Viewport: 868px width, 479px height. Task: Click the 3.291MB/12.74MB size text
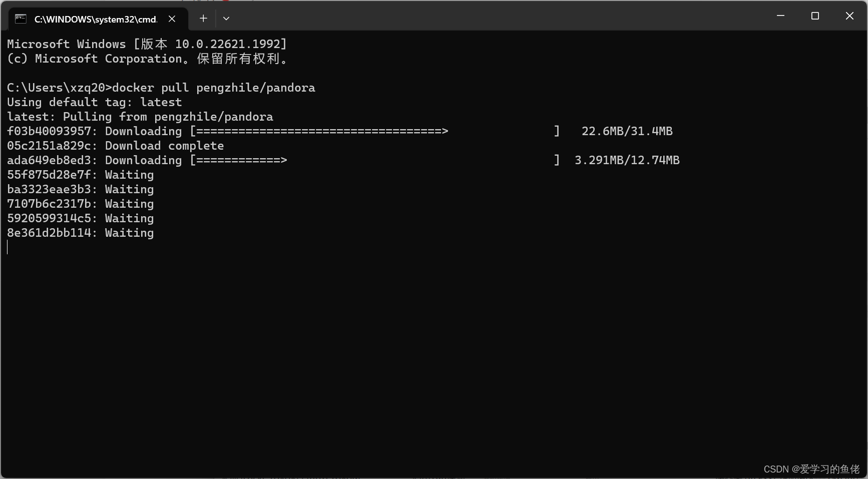click(x=627, y=160)
